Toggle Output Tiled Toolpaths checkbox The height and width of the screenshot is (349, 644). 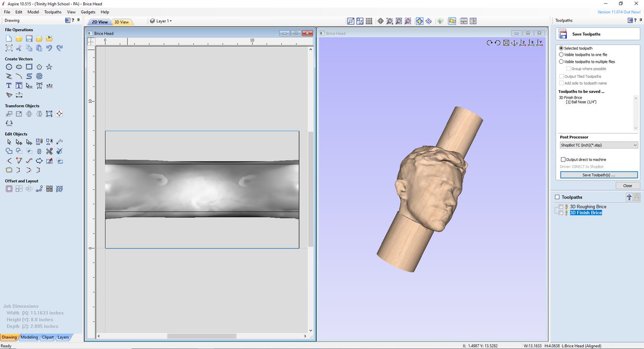(561, 76)
